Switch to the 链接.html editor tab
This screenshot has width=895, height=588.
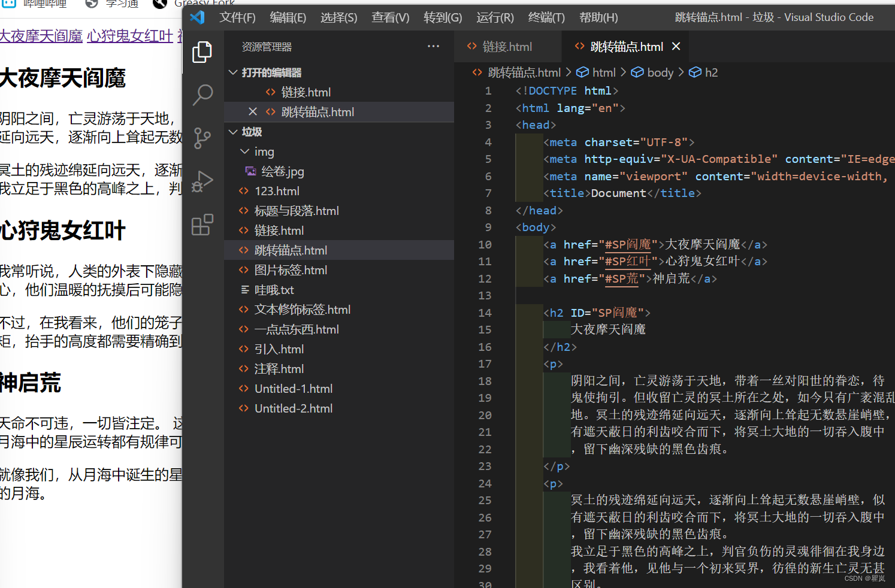tap(507, 46)
